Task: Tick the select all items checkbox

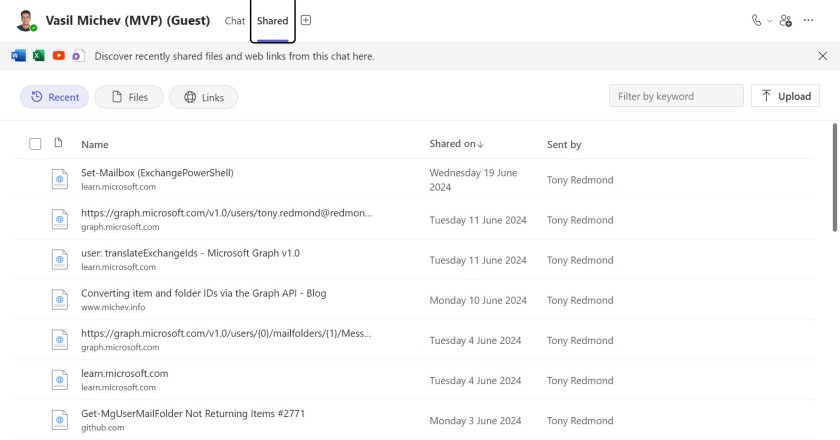Action: click(35, 144)
